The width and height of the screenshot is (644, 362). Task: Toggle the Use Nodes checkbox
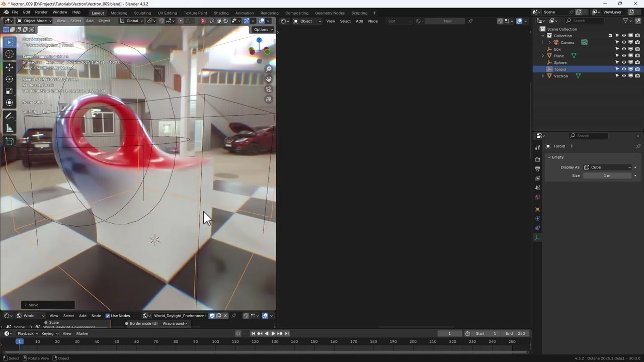click(118, 316)
